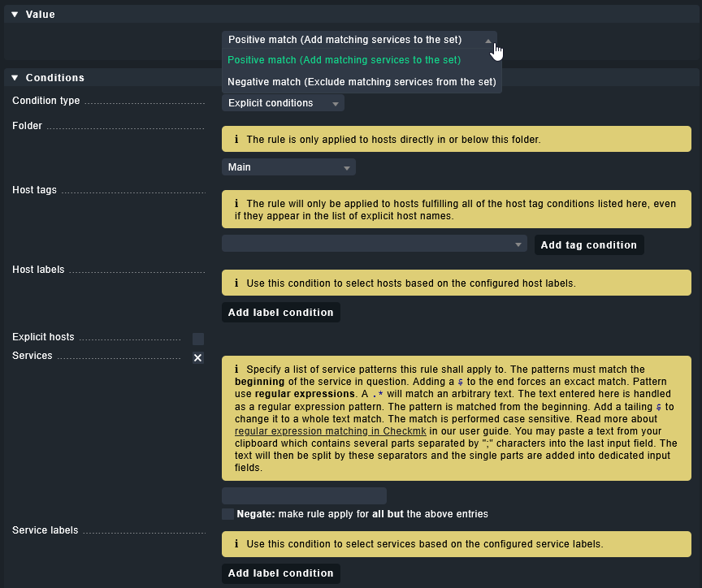Click info icon in Host labels help
Screen dimensions: 702x588
pyautogui.click(x=236, y=283)
